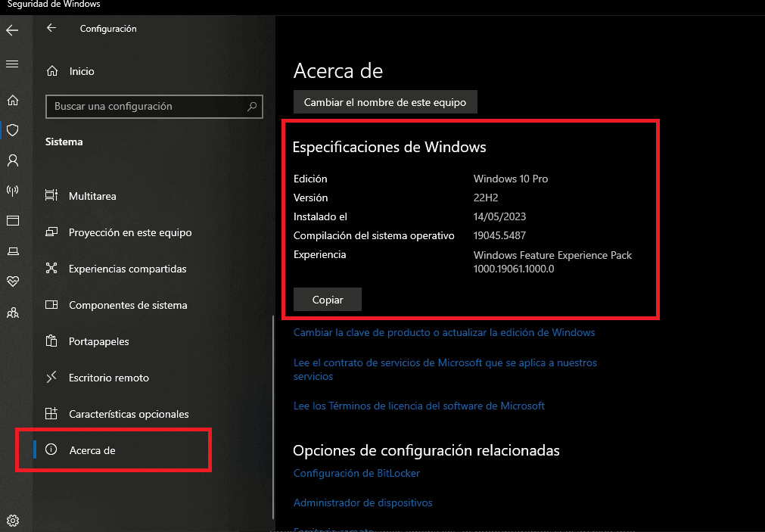Select the shield Virus protection icon
Viewport: 765px width, 532px height.
pos(13,130)
